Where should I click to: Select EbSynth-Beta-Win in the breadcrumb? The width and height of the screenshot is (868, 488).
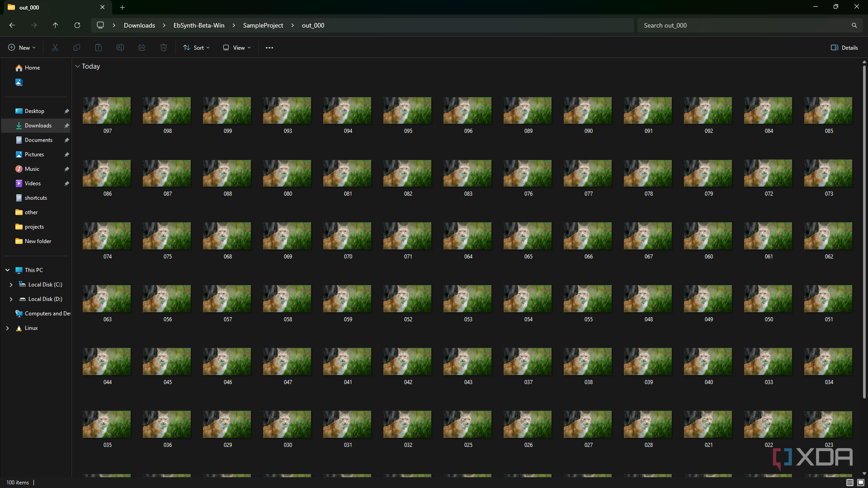[199, 25]
